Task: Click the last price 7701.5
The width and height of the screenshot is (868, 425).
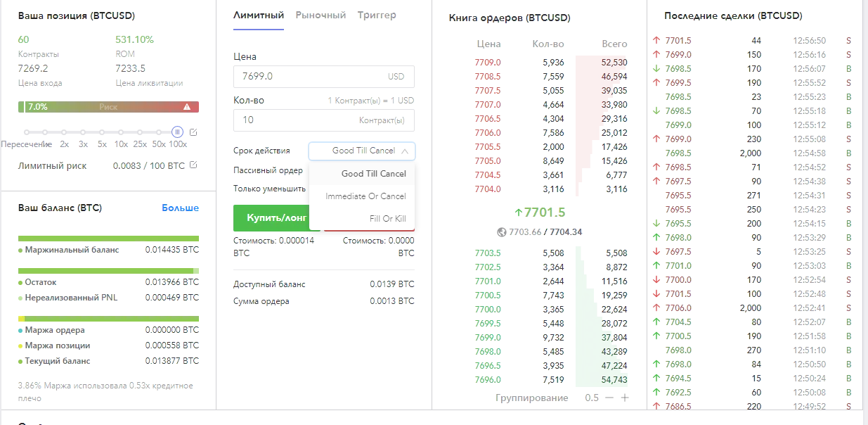Action: pos(545,212)
